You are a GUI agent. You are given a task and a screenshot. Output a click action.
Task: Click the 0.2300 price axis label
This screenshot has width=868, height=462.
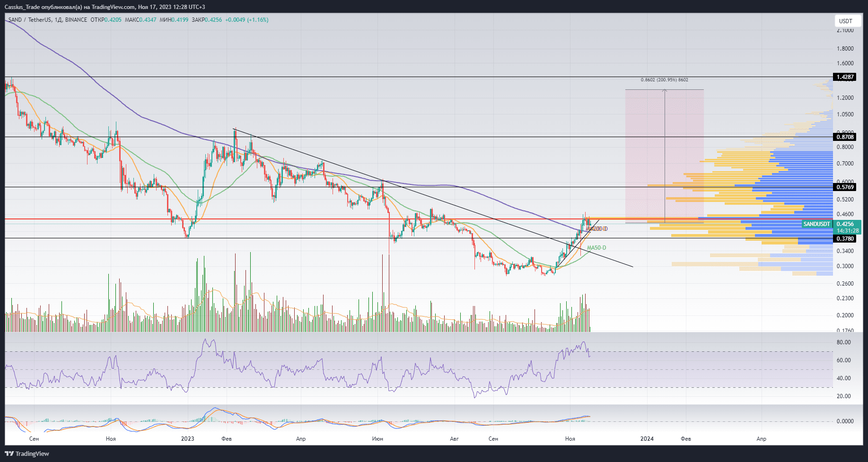(845, 298)
